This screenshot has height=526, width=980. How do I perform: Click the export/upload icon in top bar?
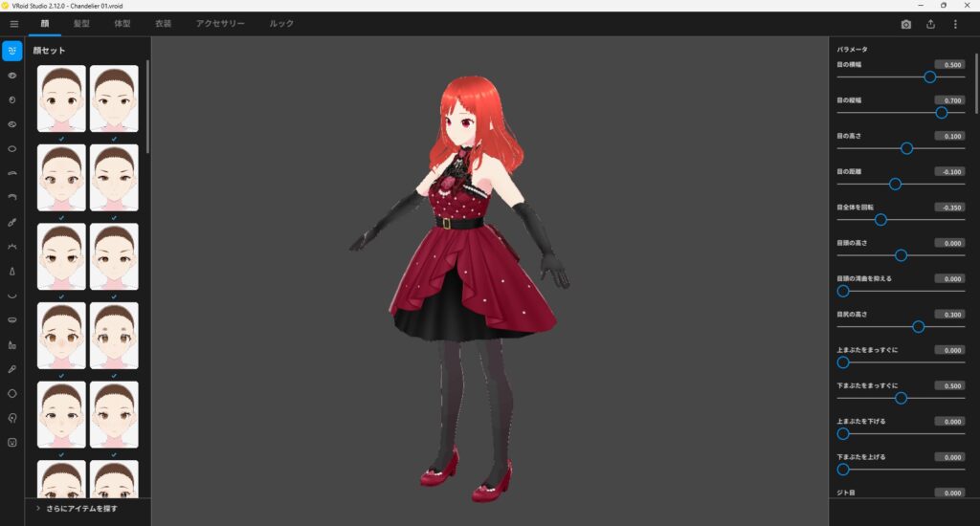point(930,24)
